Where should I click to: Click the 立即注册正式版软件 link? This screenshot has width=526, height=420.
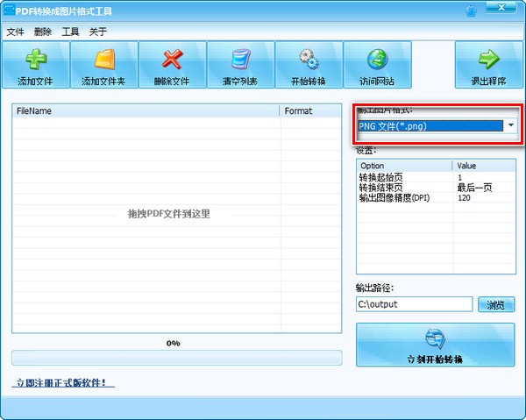pyautogui.click(x=64, y=383)
